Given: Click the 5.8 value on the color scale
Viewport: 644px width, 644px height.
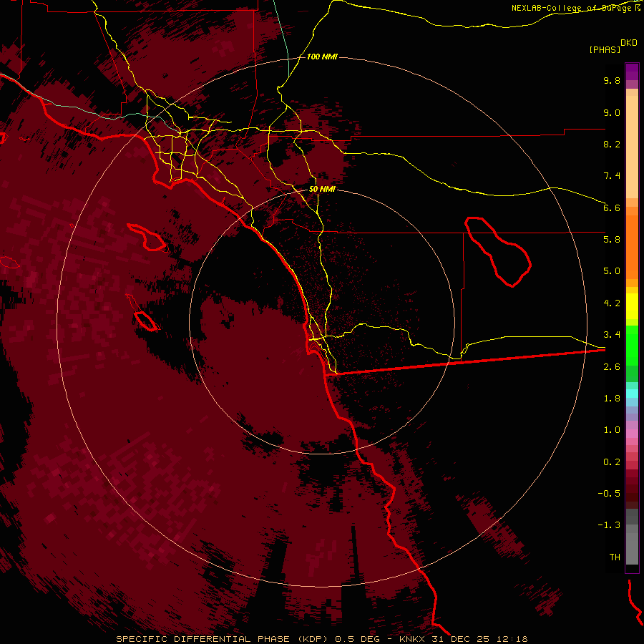Looking at the screenshot, I should click(x=612, y=240).
